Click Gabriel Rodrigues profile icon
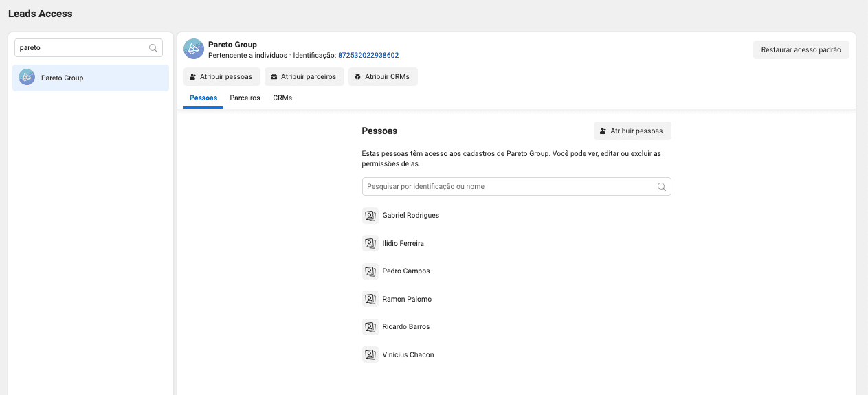 (x=370, y=216)
